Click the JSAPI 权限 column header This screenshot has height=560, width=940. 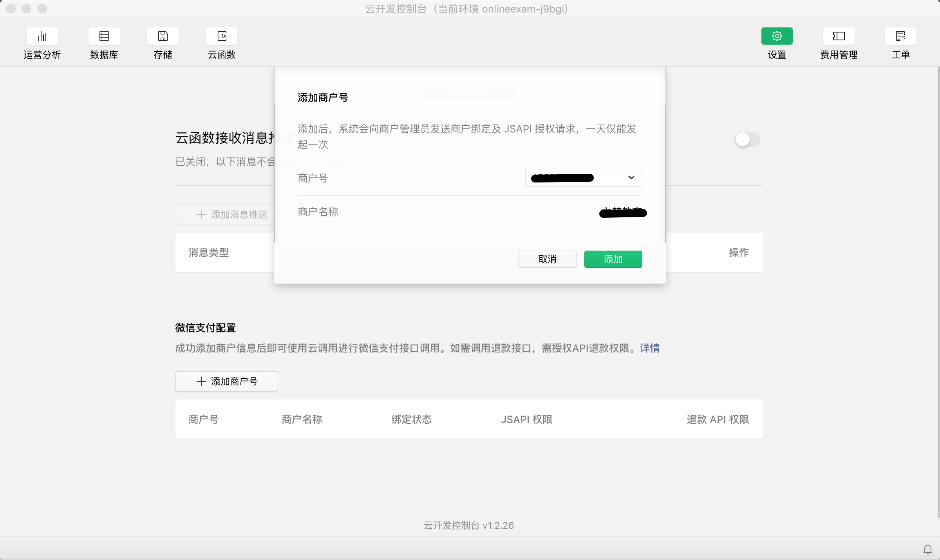click(526, 419)
